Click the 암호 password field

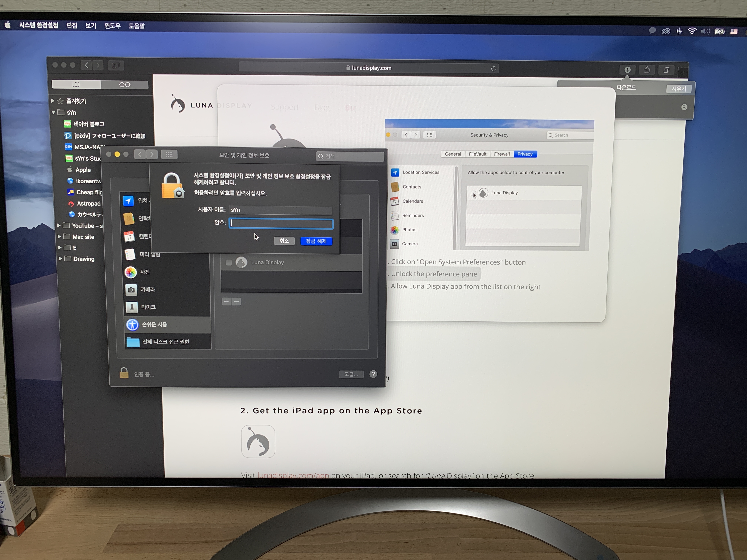(x=281, y=224)
